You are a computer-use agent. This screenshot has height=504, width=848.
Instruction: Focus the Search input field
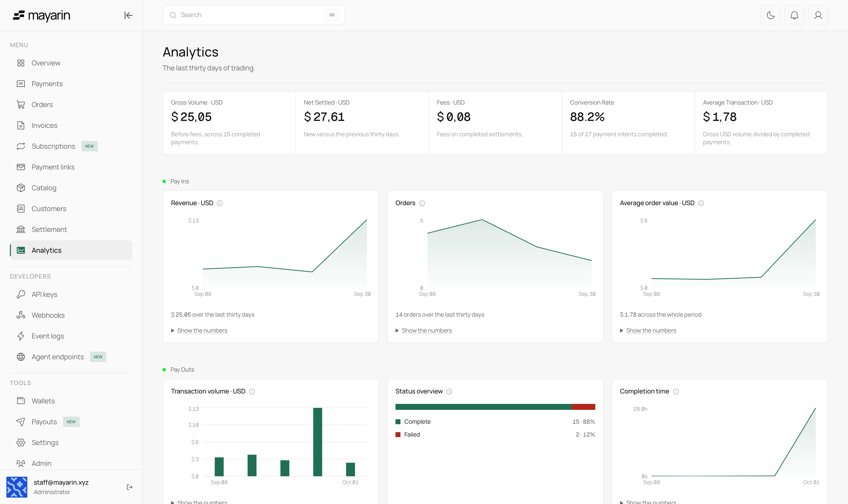(x=253, y=15)
